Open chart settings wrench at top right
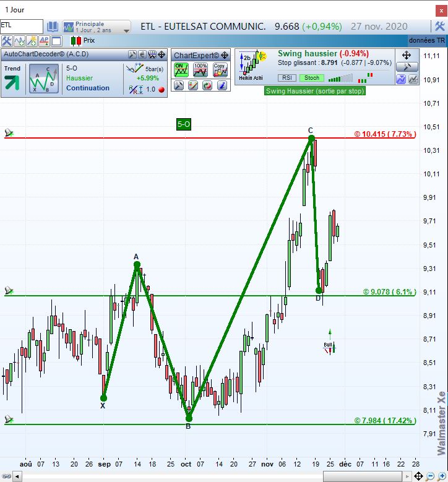This screenshot has height=482, width=448. click(x=440, y=27)
